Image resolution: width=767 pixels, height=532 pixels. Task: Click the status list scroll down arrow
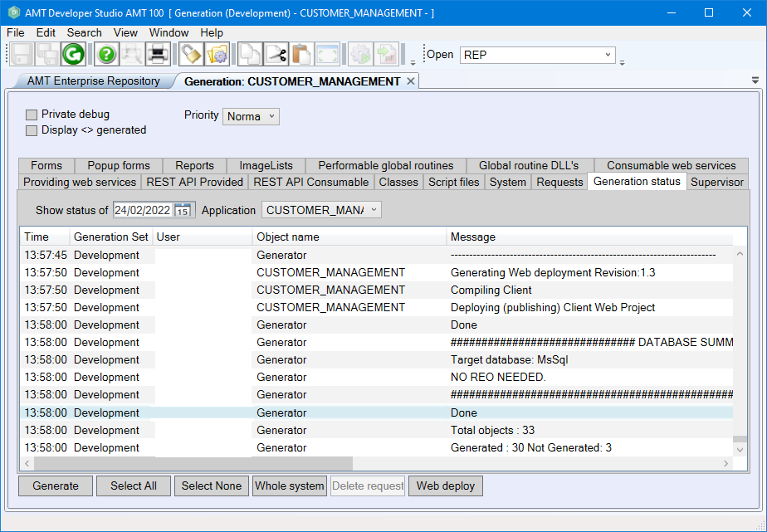(x=740, y=450)
